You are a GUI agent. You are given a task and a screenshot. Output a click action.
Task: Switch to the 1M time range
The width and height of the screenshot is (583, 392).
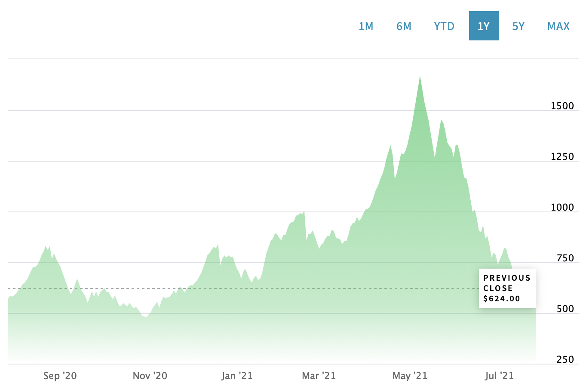(366, 26)
